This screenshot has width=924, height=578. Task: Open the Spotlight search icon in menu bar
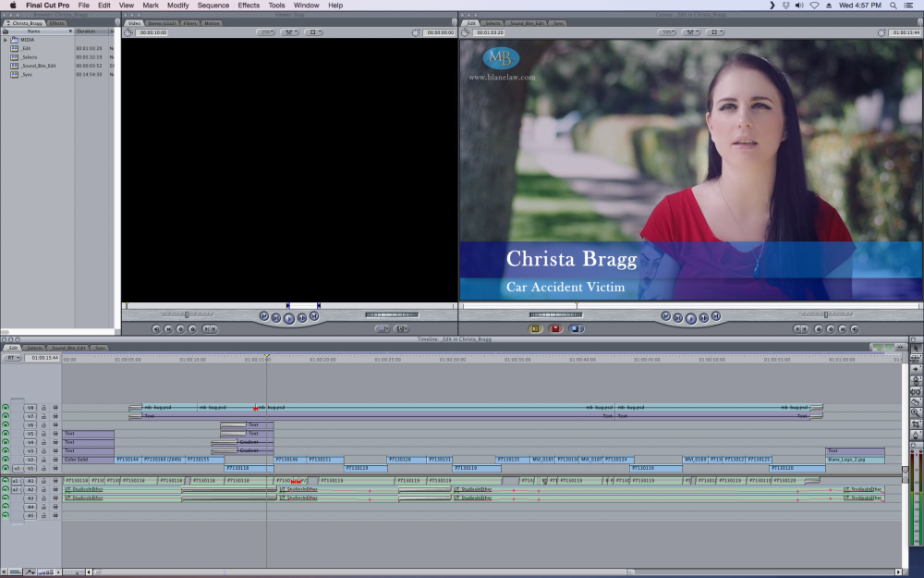click(x=895, y=6)
